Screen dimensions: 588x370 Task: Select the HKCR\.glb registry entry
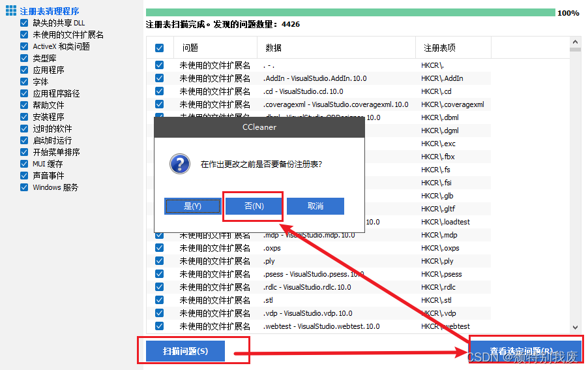coord(437,196)
